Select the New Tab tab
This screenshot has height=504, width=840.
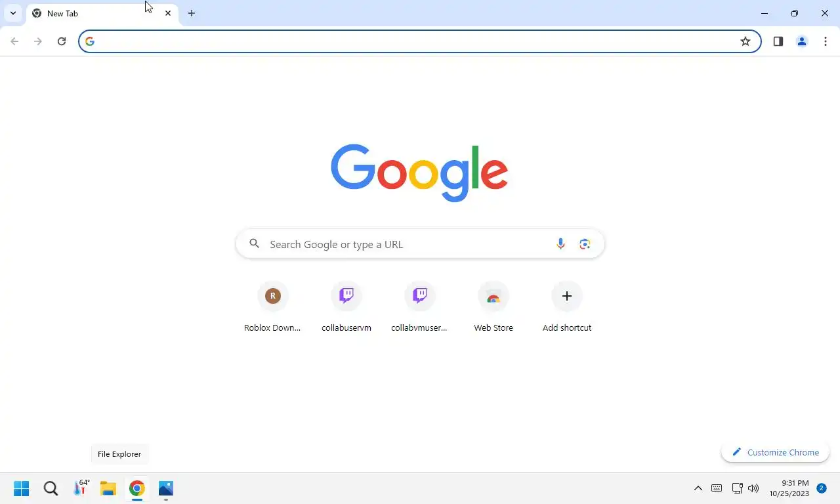point(102,13)
